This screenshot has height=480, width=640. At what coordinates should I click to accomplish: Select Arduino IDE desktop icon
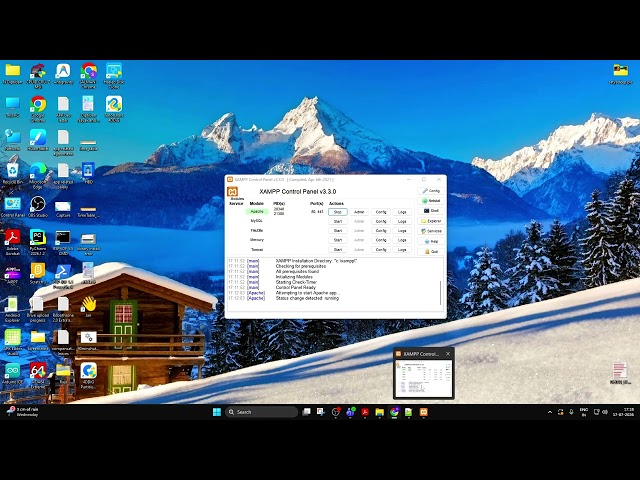(x=12, y=373)
